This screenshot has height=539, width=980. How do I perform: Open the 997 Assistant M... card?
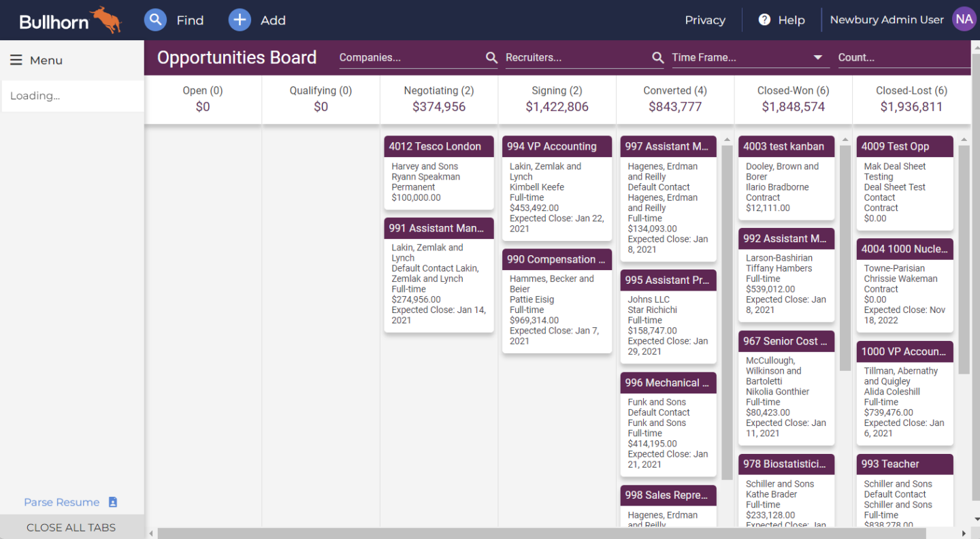tap(668, 199)
